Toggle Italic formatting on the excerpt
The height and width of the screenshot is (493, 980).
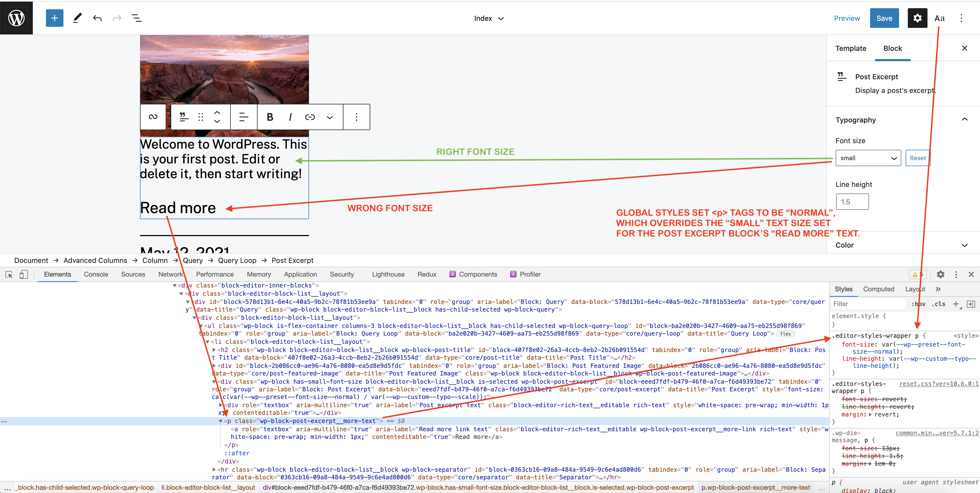[290, 117]
